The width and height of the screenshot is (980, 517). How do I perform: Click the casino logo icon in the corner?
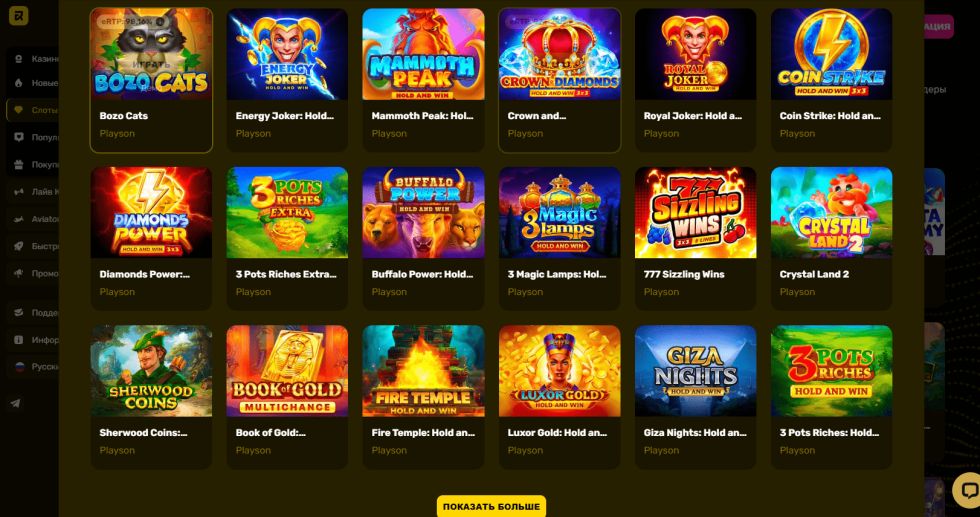coord(18,16)
